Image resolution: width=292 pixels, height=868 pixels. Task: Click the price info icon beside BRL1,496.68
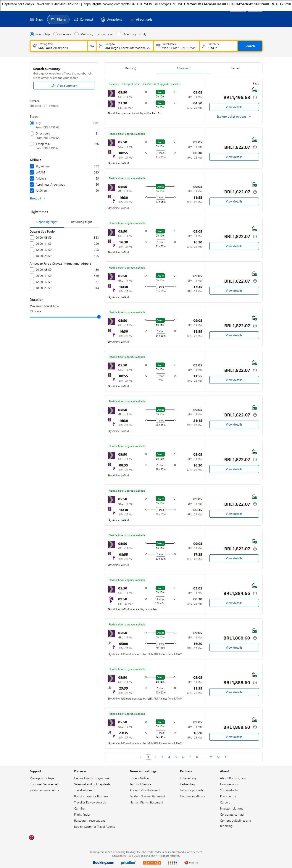255,98
